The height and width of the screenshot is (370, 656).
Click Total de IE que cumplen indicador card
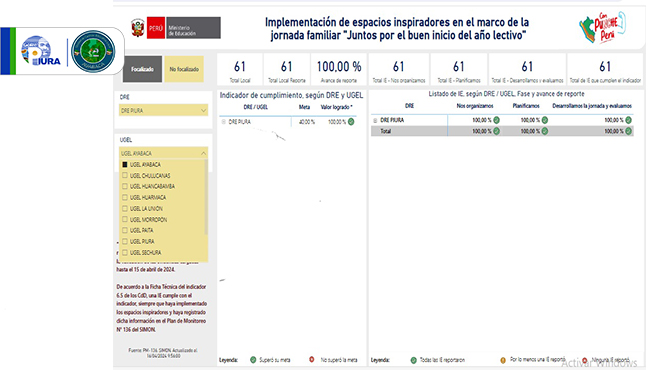pyautogui.click(x=605, y=69)
